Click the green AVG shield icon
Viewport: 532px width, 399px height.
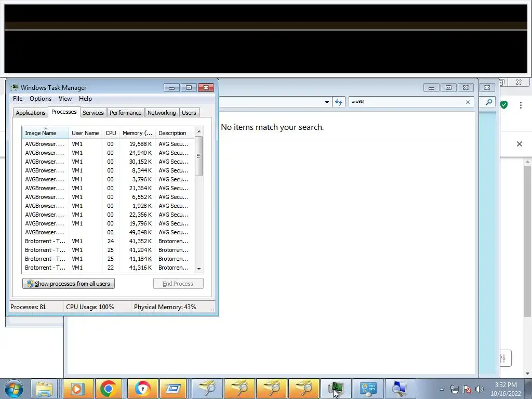[x=504, y=105]
